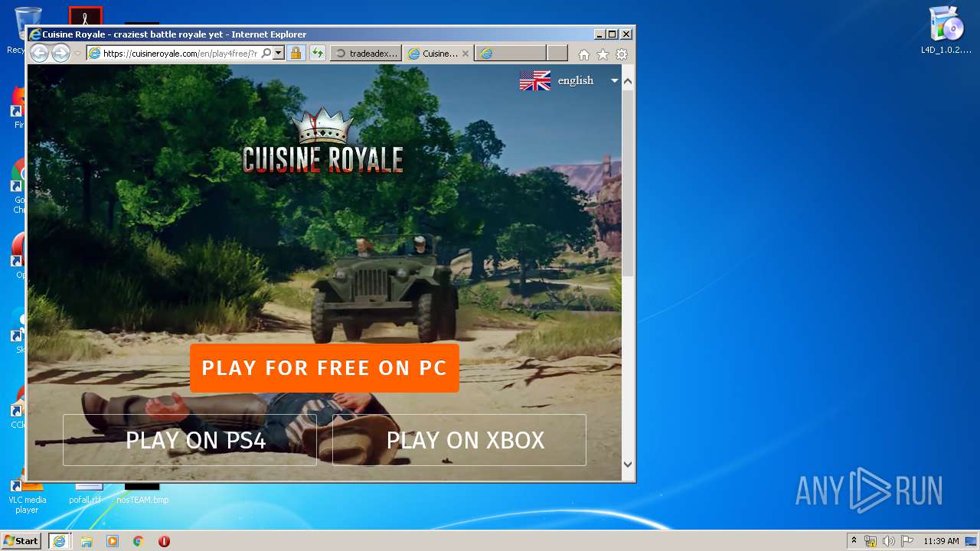This screenshot has height=551, width=980.
Task: Open Favorites star icon
Action: 603,54
